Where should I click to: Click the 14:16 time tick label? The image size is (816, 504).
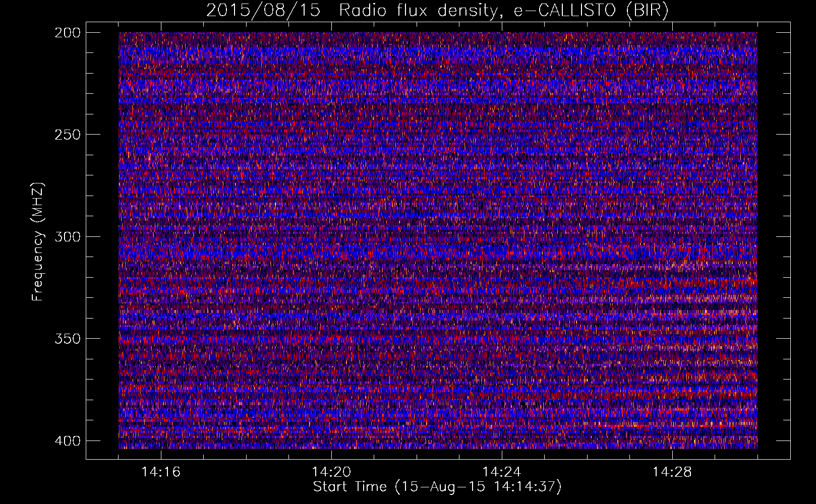click(x=161, y=472)
